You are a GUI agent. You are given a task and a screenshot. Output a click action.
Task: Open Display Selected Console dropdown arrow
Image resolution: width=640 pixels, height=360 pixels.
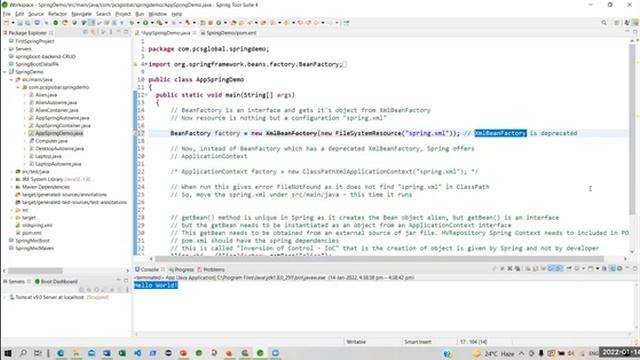coord(583,269)
